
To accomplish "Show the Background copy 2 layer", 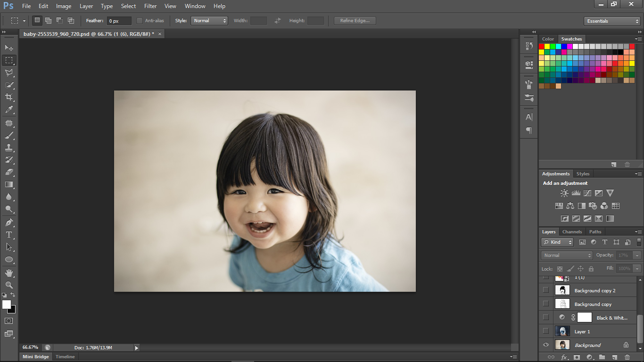I will click(546, 290).
